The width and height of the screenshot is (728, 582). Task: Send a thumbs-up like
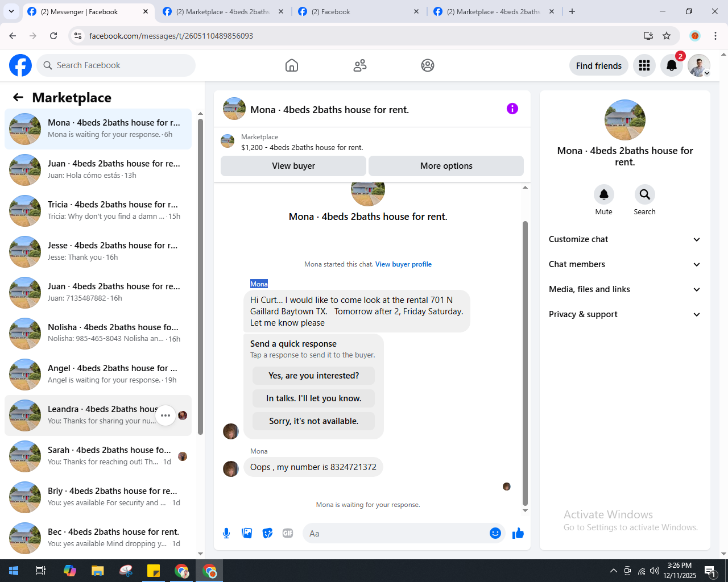(x=518, y=533)
